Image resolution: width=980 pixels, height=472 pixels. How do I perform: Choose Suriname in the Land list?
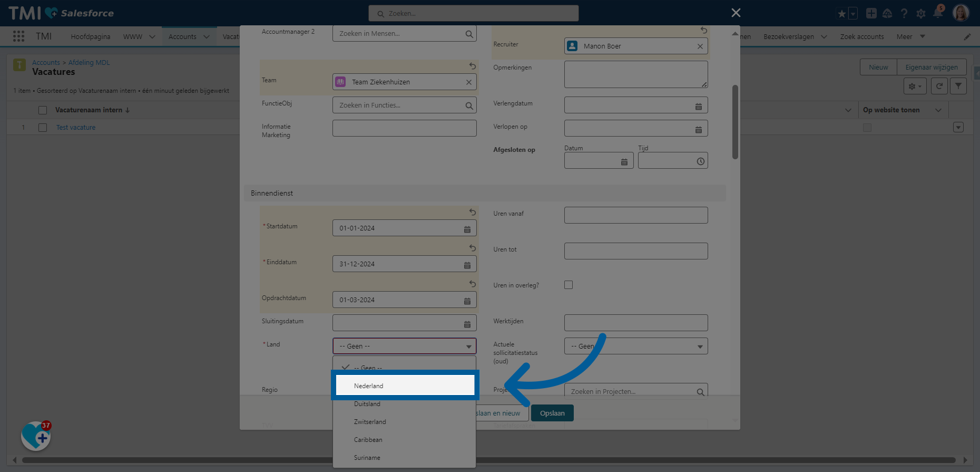tap(405, 458)
